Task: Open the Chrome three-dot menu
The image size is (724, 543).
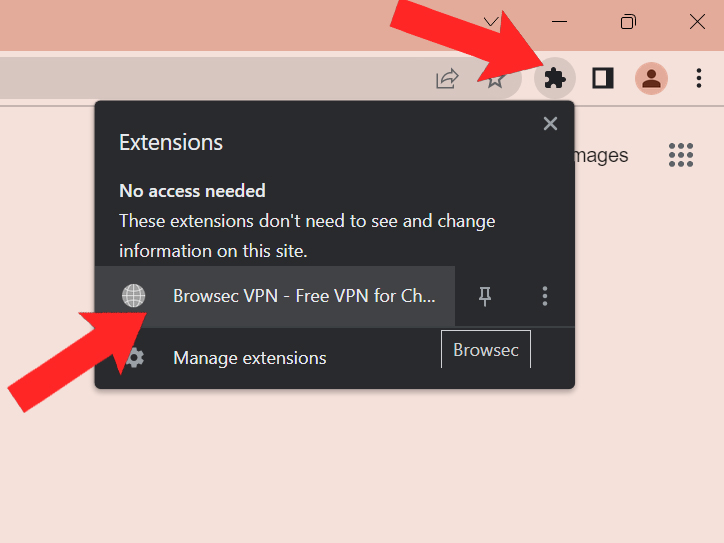Action: pos(699,78)
